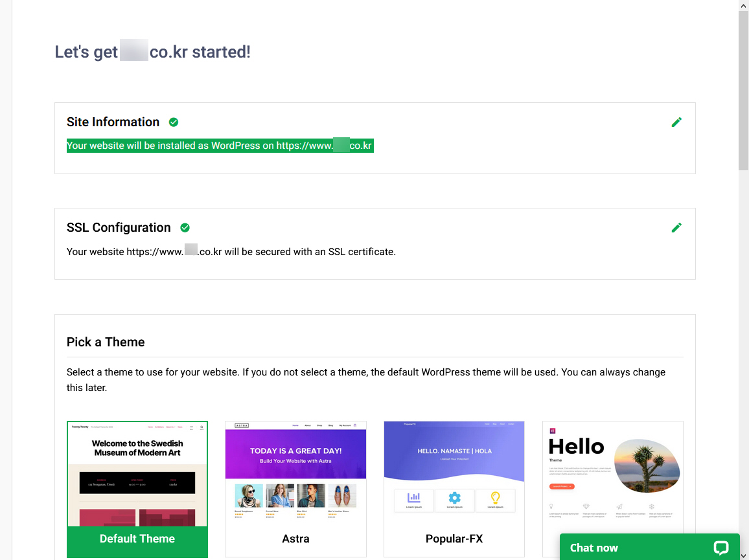Click the Chat now button
749x560 pixels.
click(593, 548)
